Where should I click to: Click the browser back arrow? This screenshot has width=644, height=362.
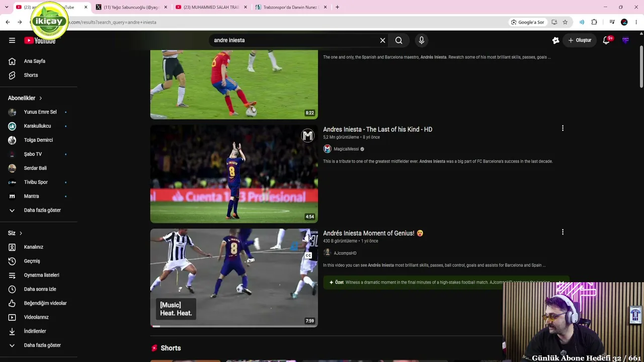pos(8,22)
